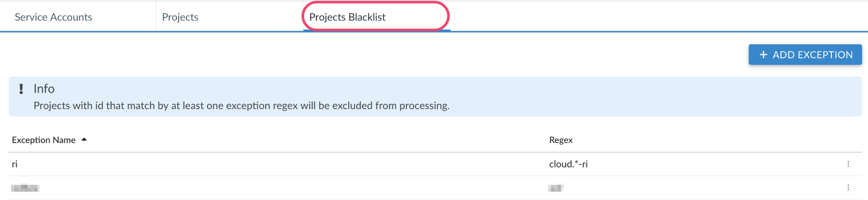Click the cloud.*-ri regex value

pyautogui.click(x=568, y=164)
